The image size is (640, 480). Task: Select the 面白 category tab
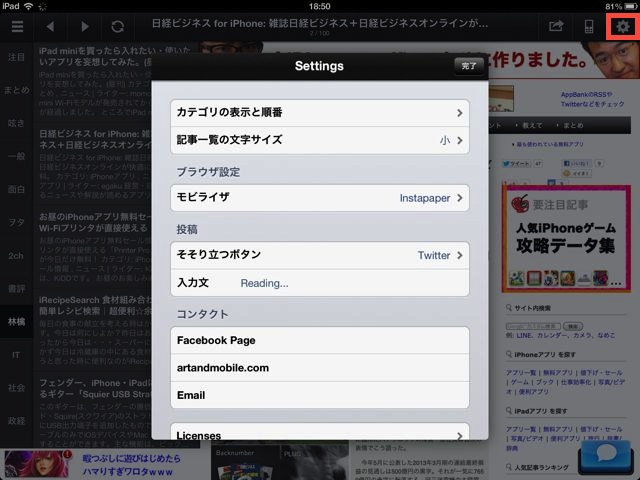click(16, 189)
